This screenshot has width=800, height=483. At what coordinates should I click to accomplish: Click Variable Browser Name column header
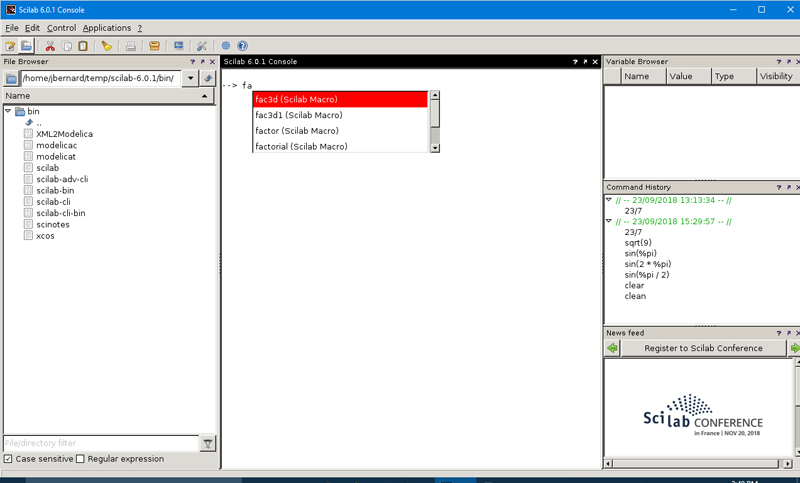click(643, 76)
